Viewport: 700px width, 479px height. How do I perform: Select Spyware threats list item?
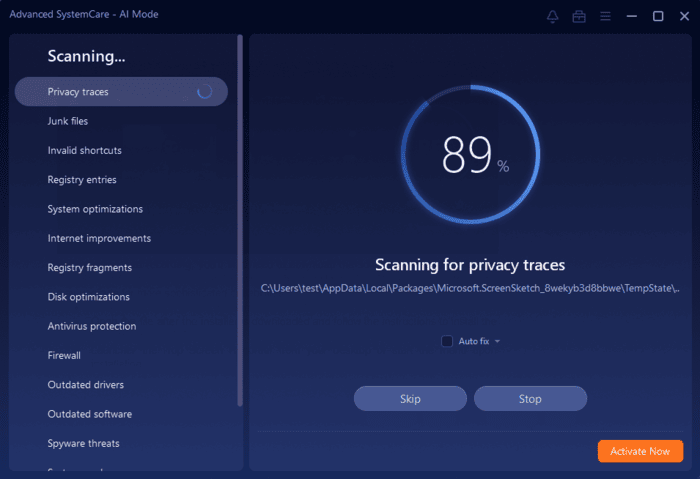coord(83,443)
